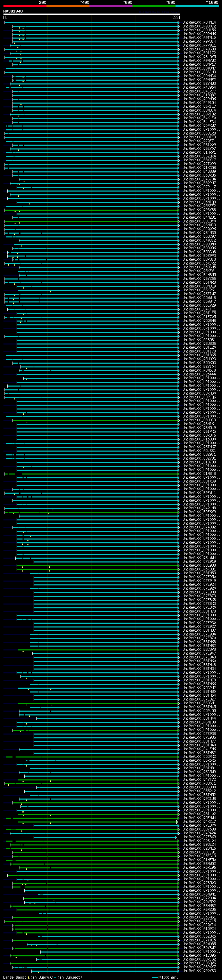Select the UniRef100_Q84M35 label
Screen dimensions: 222x980
click(199, 233)
